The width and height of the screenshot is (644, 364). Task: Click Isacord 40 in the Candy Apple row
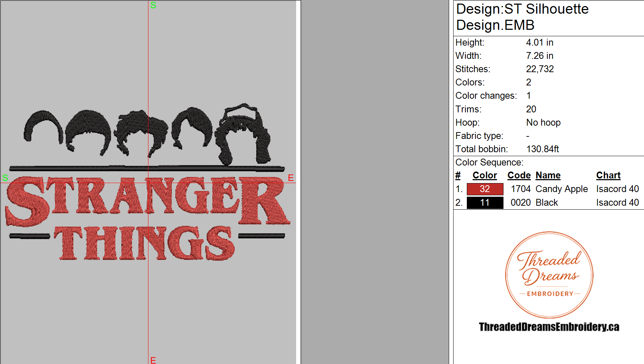click(x=617, y=189)
